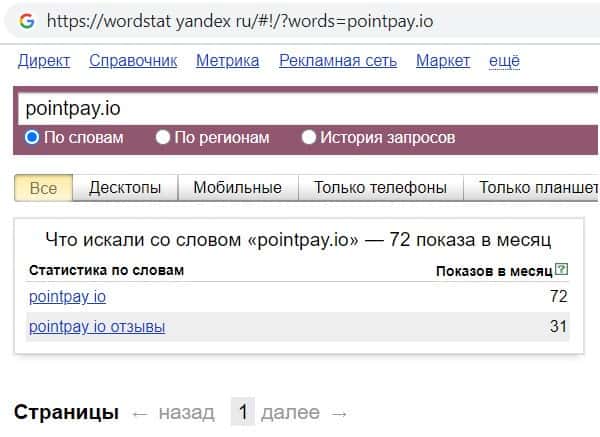Open the Метрика link
The width and height of the screenshot is (600, 437).
[228, 61]
